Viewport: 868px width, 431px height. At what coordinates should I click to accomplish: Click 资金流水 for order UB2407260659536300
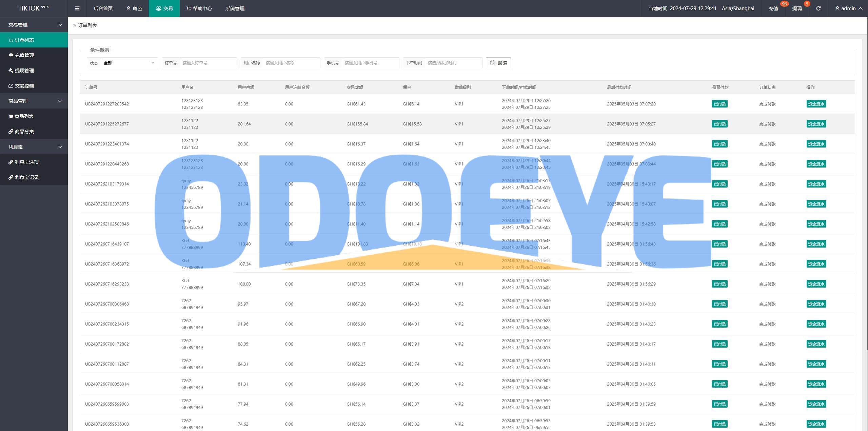(816, 424)
